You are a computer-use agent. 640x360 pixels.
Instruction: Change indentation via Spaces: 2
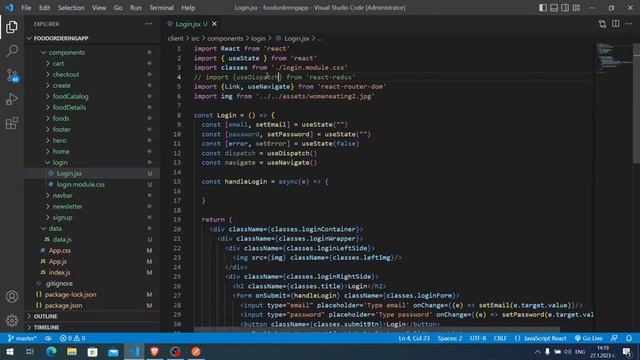450,338
